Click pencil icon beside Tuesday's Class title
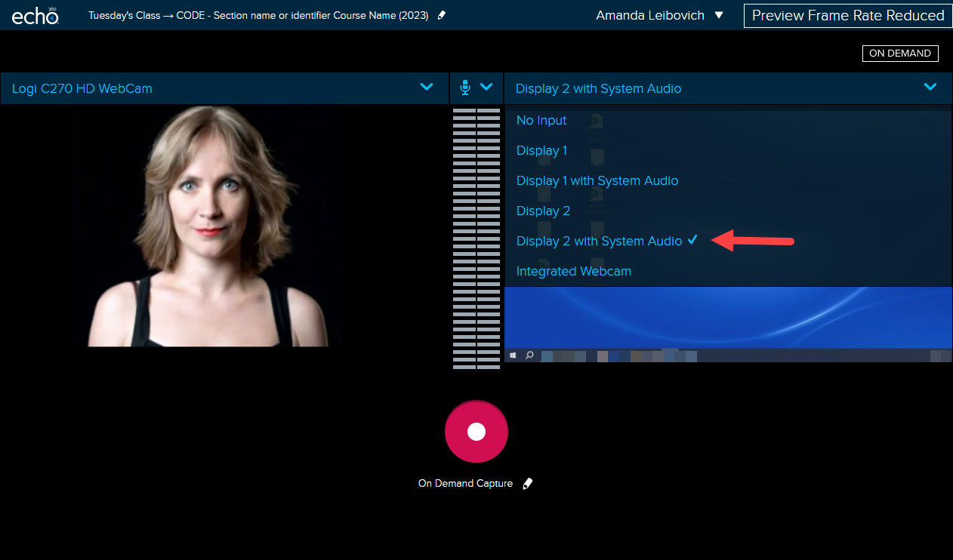 pyautogui.click(x=442, y=15)
